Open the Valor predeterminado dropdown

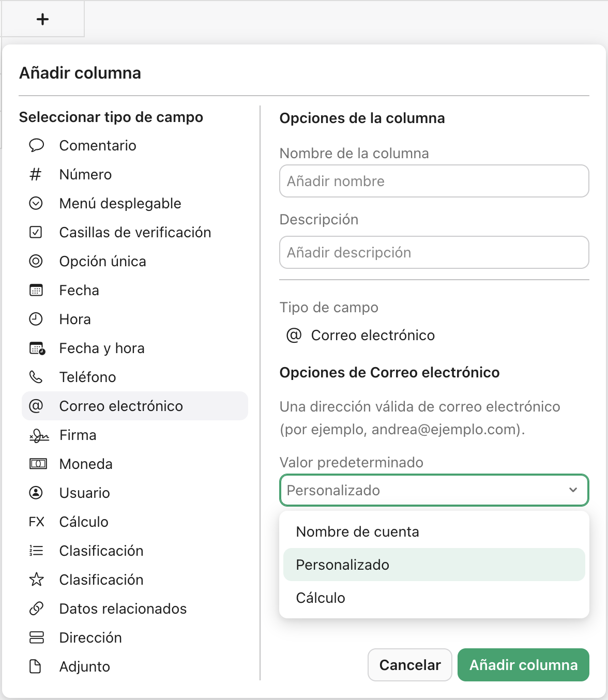click(x=434, y=490)
